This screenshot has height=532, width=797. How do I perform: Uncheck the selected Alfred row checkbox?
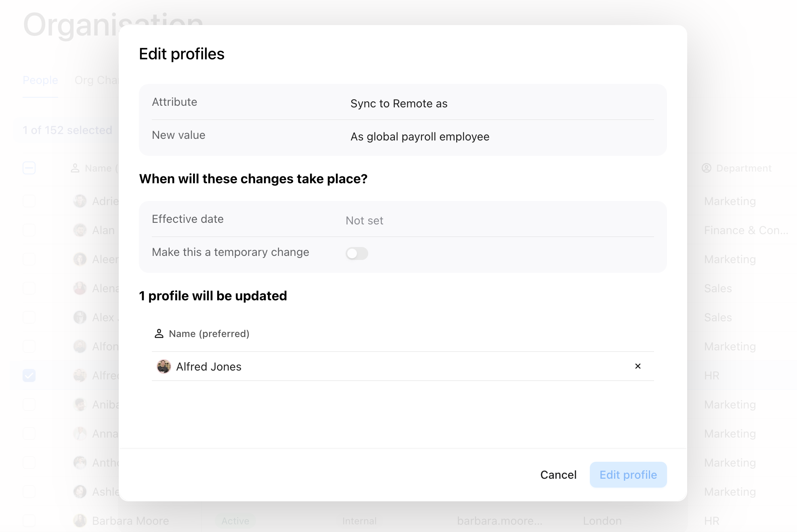coord(29,375)
